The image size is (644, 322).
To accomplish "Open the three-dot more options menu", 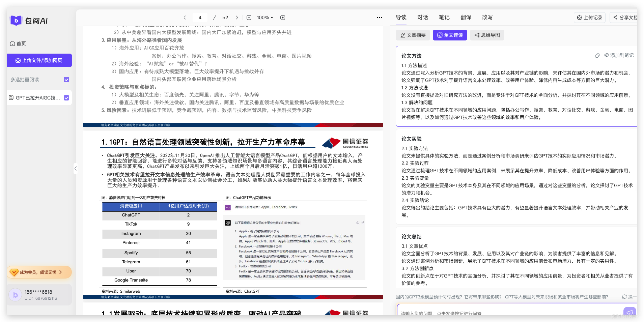I will click(x=380, y=18).
